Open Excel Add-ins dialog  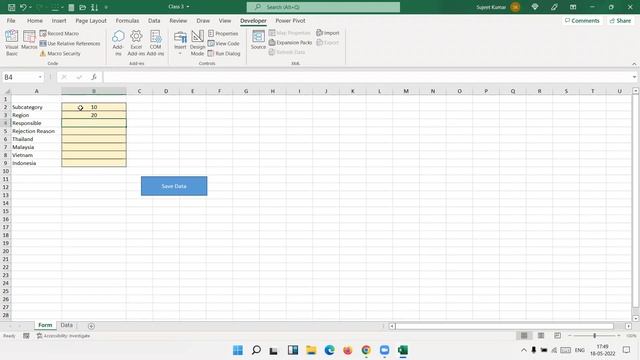point(136,42)
